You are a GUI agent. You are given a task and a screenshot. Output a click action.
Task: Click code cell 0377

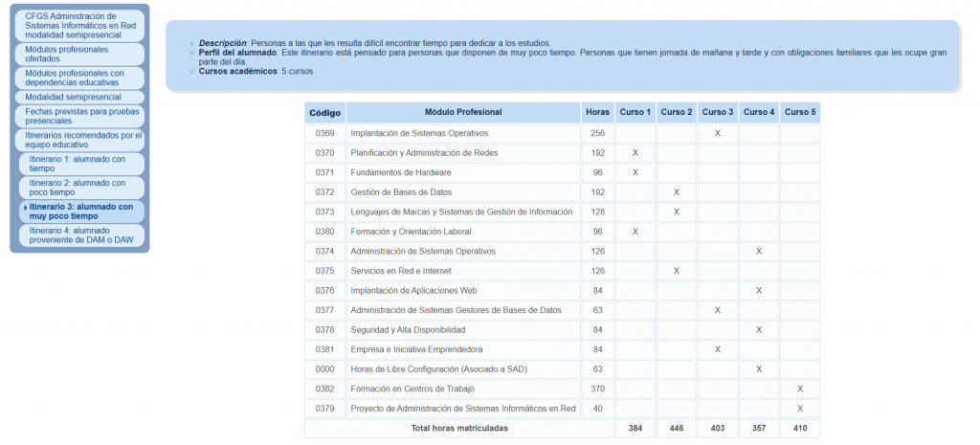click(x=325, y=311)
